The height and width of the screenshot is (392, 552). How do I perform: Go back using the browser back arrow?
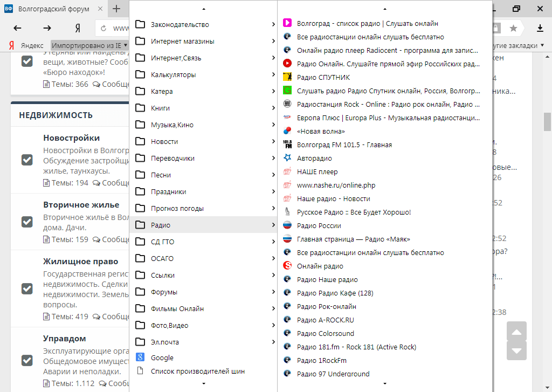(x=17, y=28)
